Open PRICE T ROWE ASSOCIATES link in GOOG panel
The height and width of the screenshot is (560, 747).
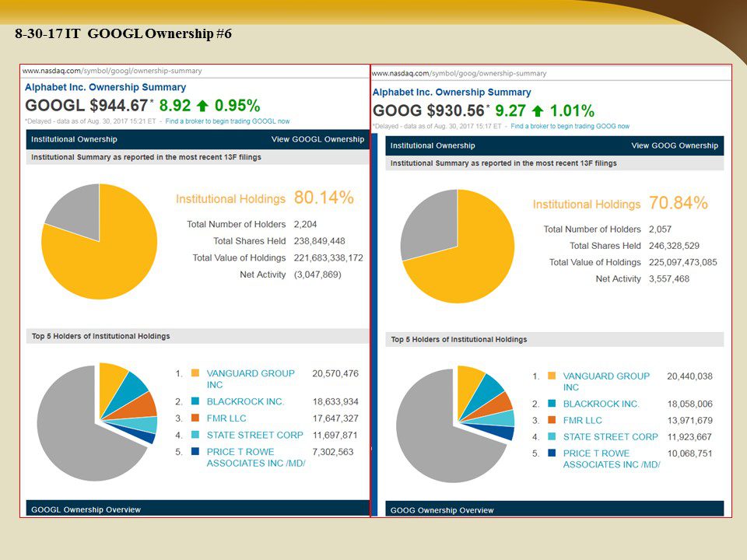[x=612, y=459]
